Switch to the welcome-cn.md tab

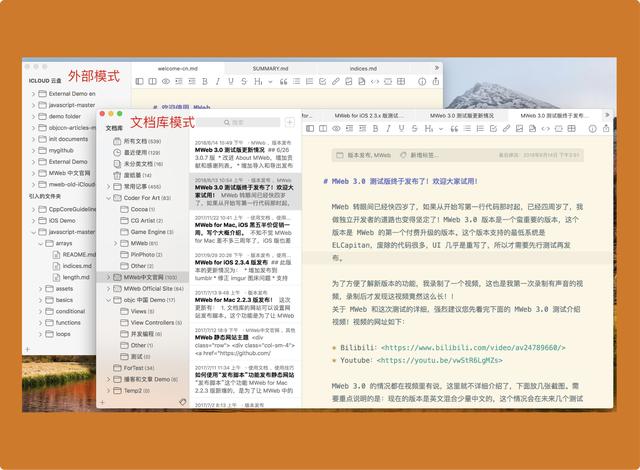(x=178, y=69)
